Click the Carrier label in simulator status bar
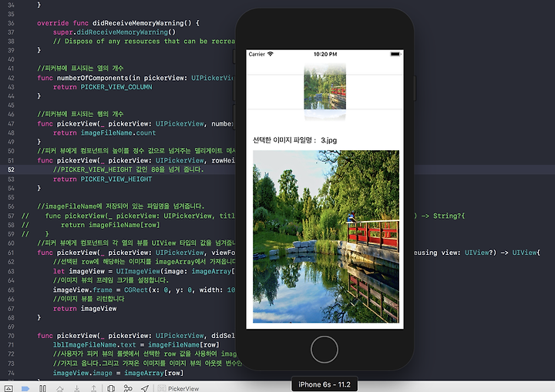 point(257,54)
